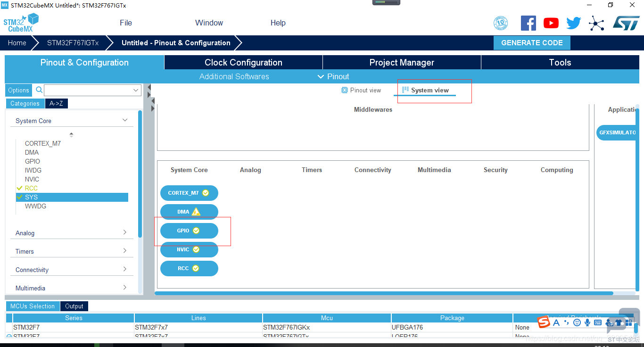The image size is (644, 347).
Task: Click the Sogou skin shirt icon
Action: click(619, 322)
